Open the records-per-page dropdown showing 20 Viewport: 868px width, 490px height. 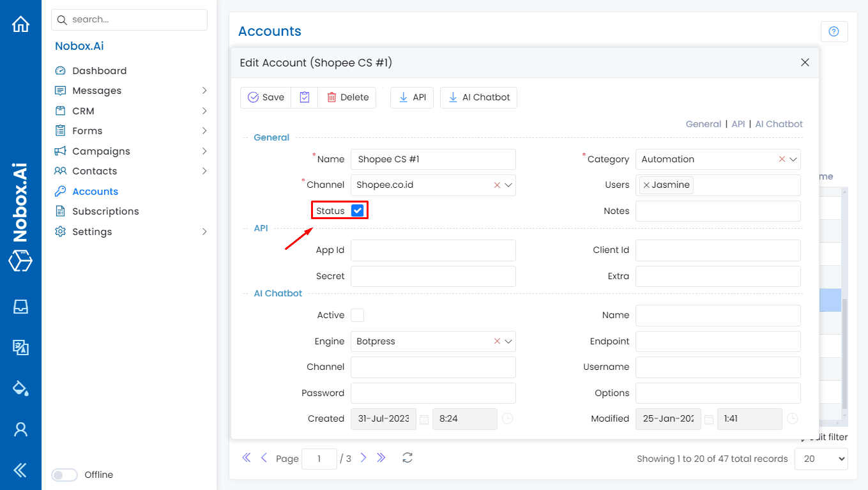[821, 458]
